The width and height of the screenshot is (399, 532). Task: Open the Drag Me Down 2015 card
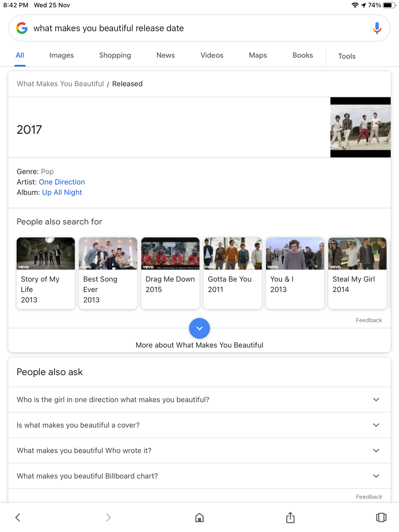(x=170, y=273)
